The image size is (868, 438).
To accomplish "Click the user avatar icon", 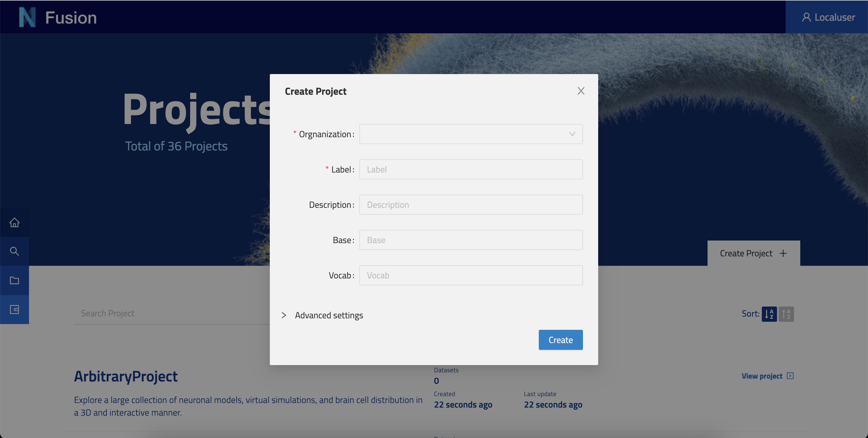I will pyautogui.click(x=806, y=17).
